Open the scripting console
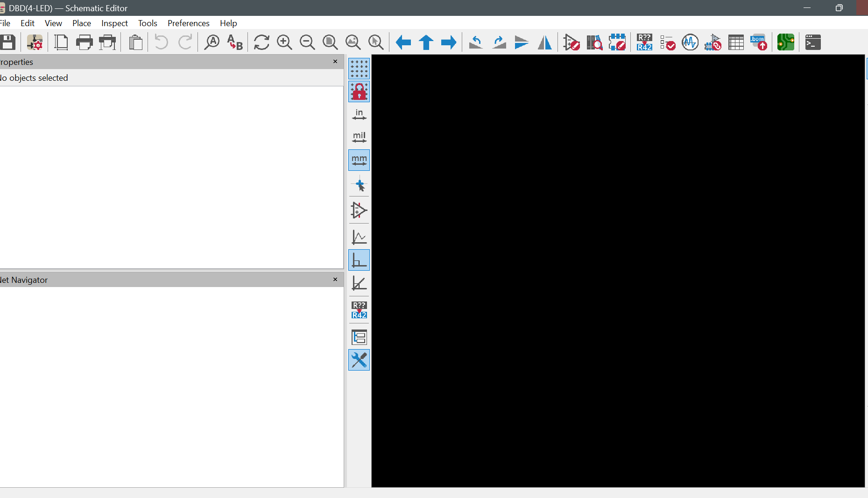 coord(813,42)
